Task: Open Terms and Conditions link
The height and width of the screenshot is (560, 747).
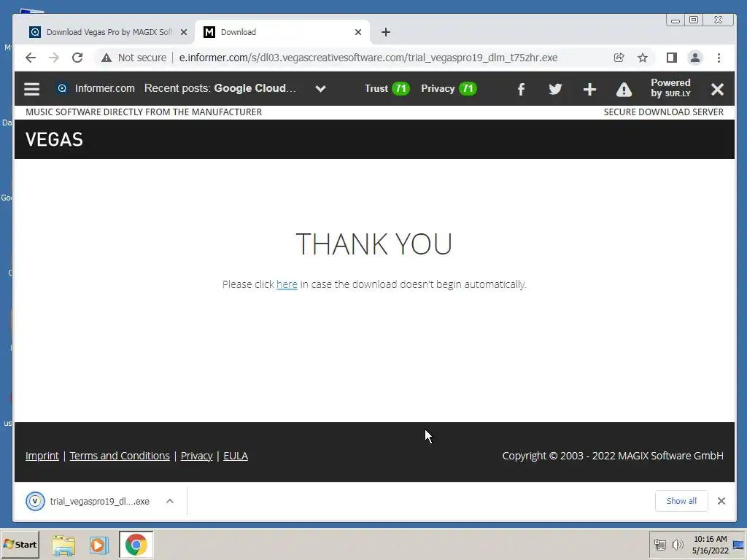Action: [120, 456]
